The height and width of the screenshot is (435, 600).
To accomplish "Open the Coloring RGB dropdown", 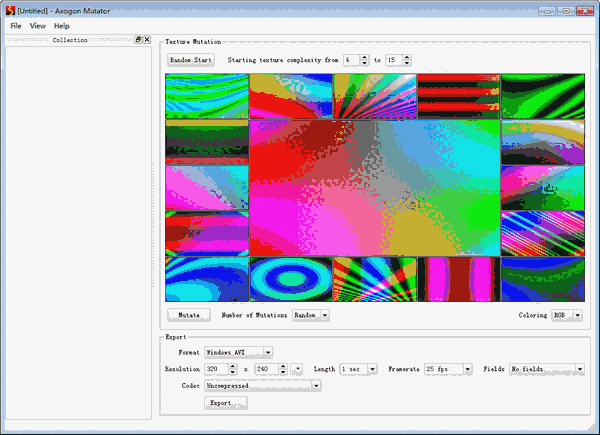I will point(578,315).
